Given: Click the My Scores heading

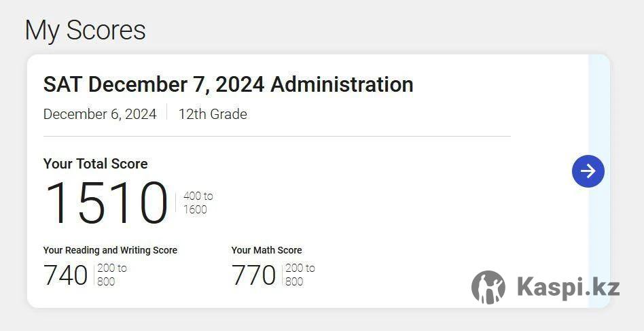Looking at the screenshot, I should (85, 31).
